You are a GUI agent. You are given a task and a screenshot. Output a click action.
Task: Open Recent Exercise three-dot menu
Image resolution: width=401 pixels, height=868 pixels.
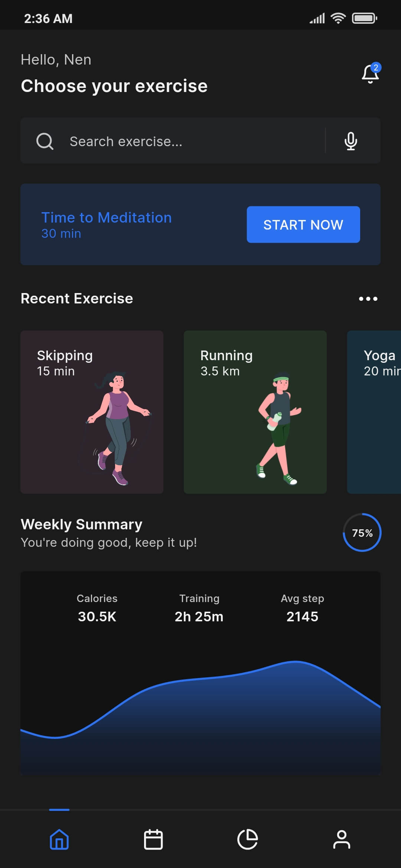(x=368, y=299)
